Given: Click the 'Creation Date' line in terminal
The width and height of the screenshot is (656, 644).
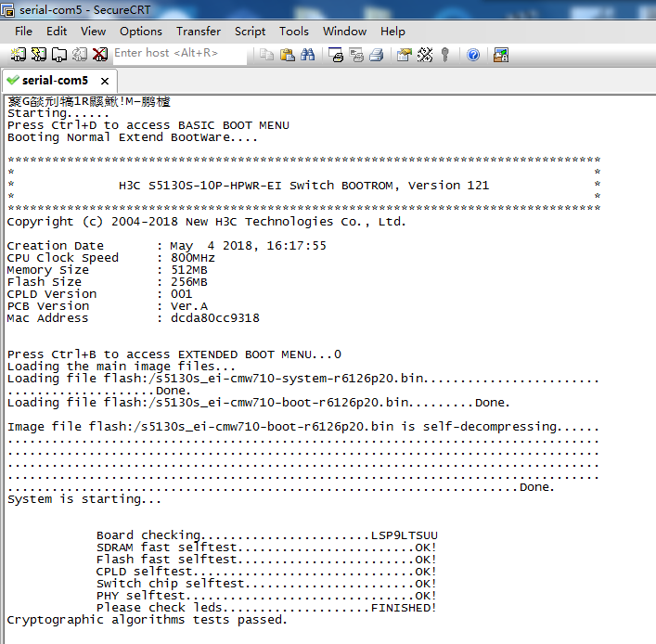Looking at the screenshot, I should pyautogui.click(x=166, y=246).
